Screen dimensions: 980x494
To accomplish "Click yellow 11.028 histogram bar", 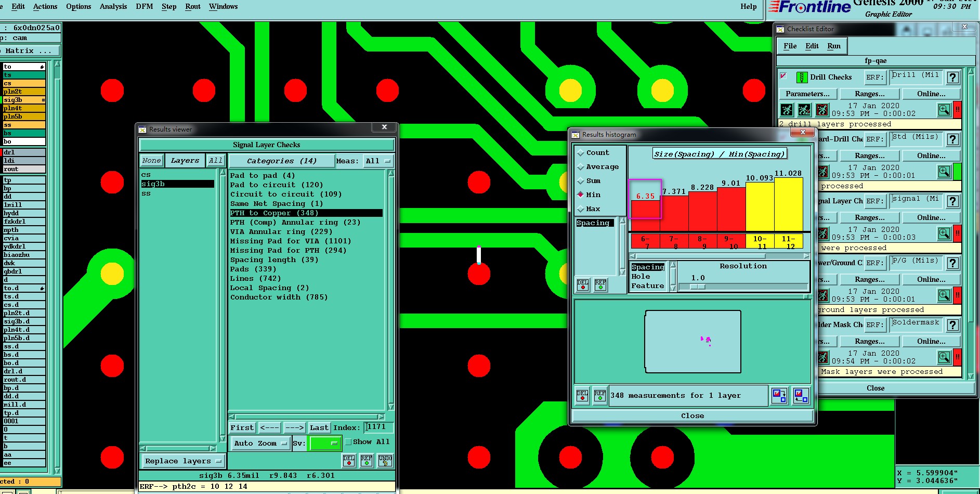I will pos(788,204).
